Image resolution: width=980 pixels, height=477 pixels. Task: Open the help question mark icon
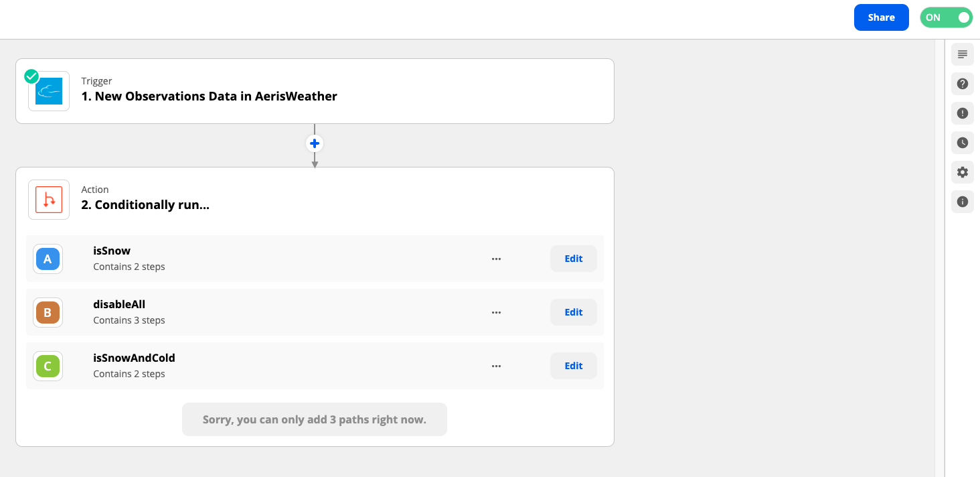pyautogui.click(x=963, y=84)
